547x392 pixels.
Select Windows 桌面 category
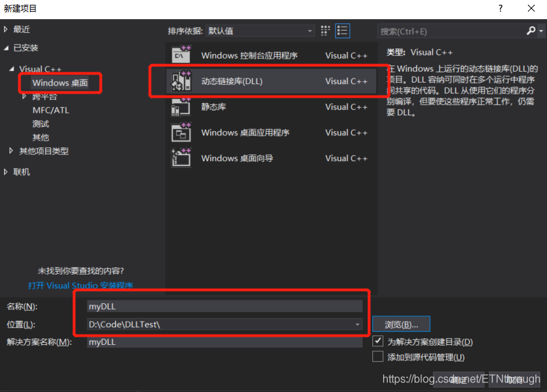[60, 83]
